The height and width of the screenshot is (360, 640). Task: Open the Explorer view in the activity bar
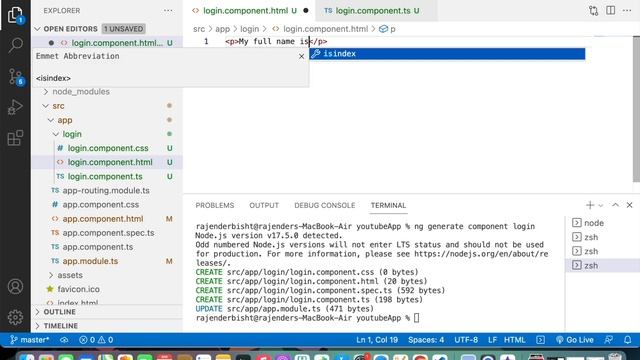coord(15,15)
